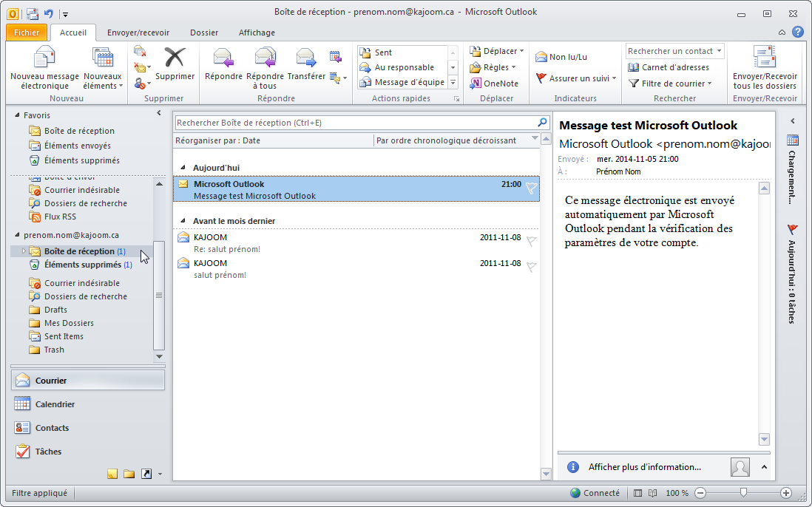Open Carnet d'adresses
This screenshot has width=812, height=507.
(x=668, y=67)
